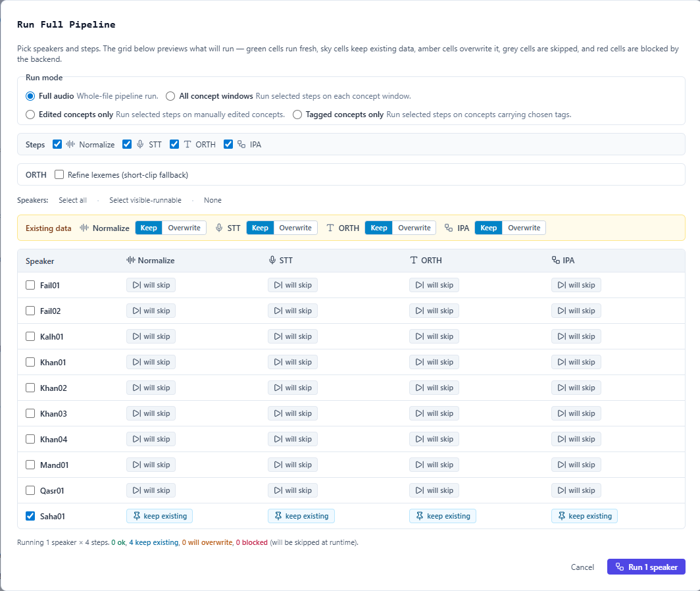Click waveform icon beside Normalize in Steps
Screen dimensions: 700x591
[x=70, y=144]
